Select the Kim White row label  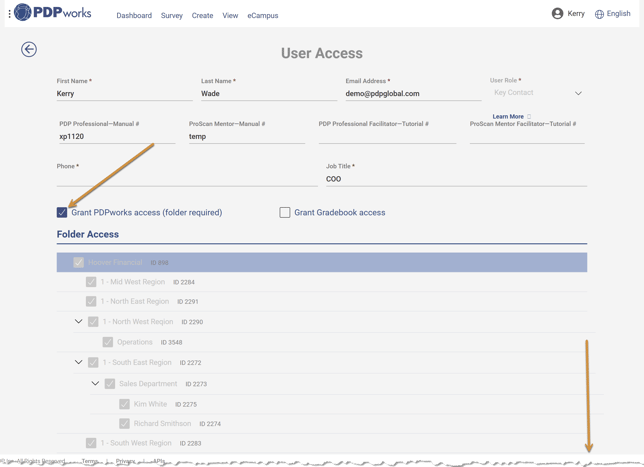coord(150,404)
